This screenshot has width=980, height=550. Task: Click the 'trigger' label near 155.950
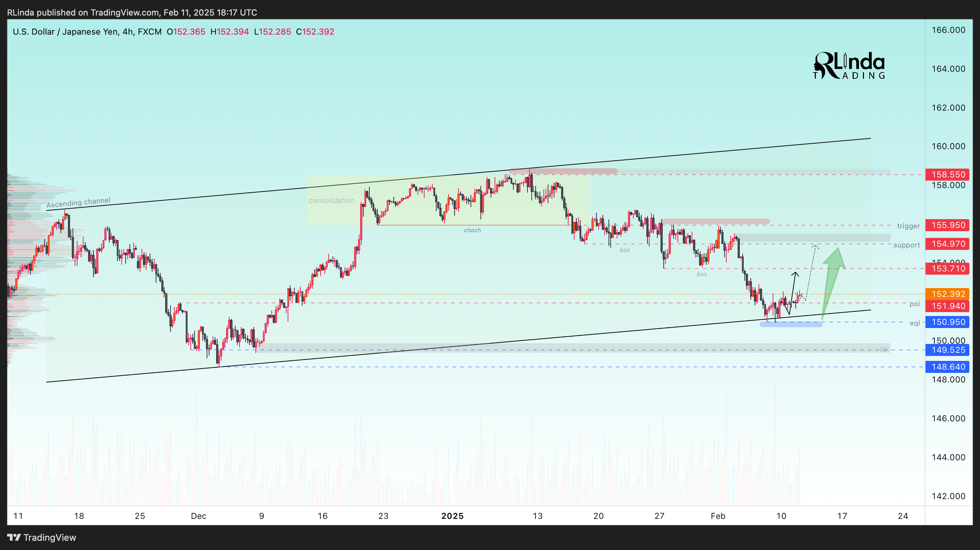point(909,226)
